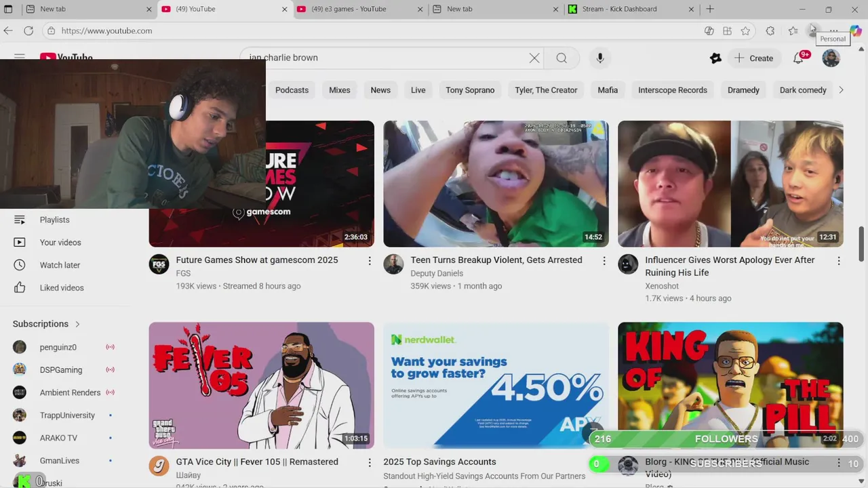Viewport: 868px width, 488px height.
Task: Open the YouTube account avatar menu
Action: tap(831, 58)
